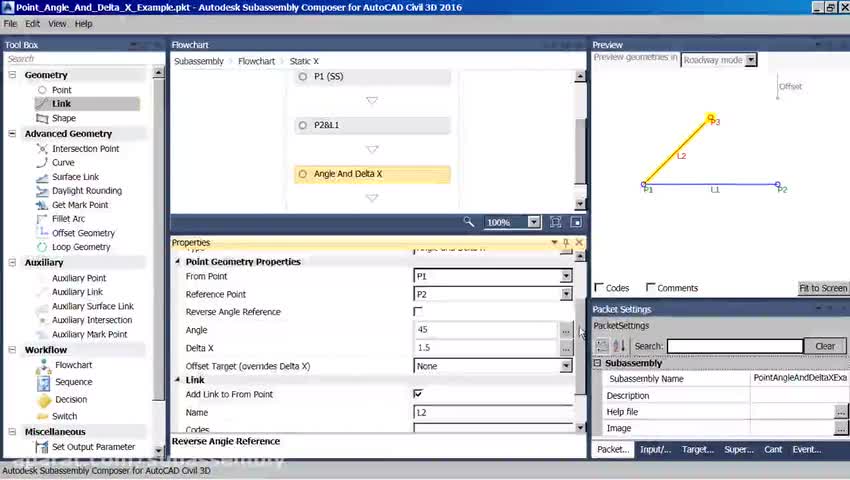This screenshot has width=850, height=480.
Task: Pick the Intersection Point icon
Action: click(42, 149)
